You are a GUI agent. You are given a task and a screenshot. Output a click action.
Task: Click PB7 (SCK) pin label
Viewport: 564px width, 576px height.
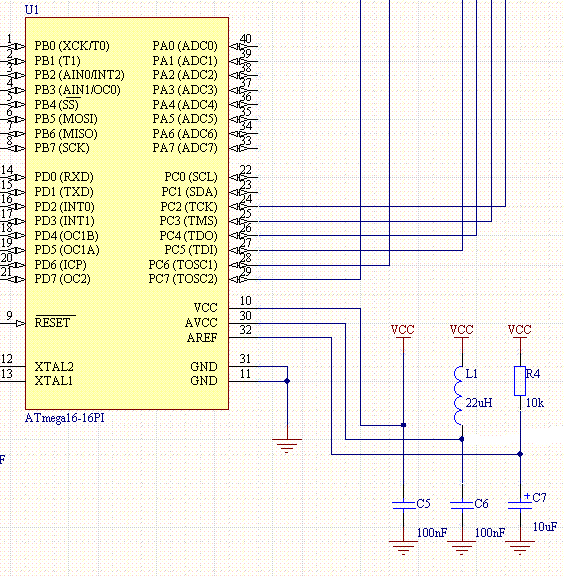62,148
